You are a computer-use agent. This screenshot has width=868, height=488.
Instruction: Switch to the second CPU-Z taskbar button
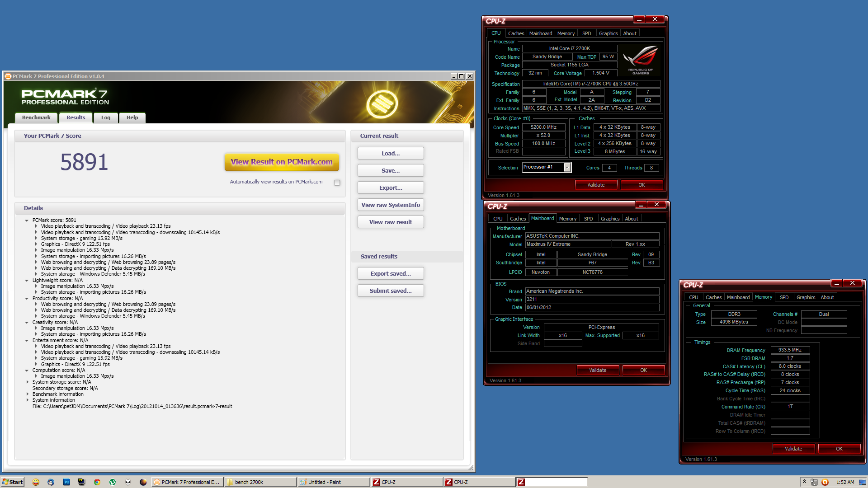479,482
